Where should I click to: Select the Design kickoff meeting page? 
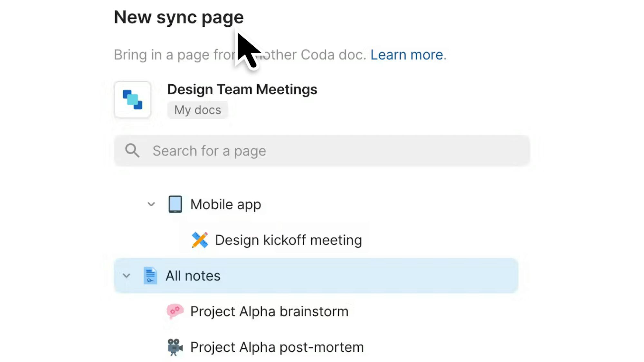288,240
